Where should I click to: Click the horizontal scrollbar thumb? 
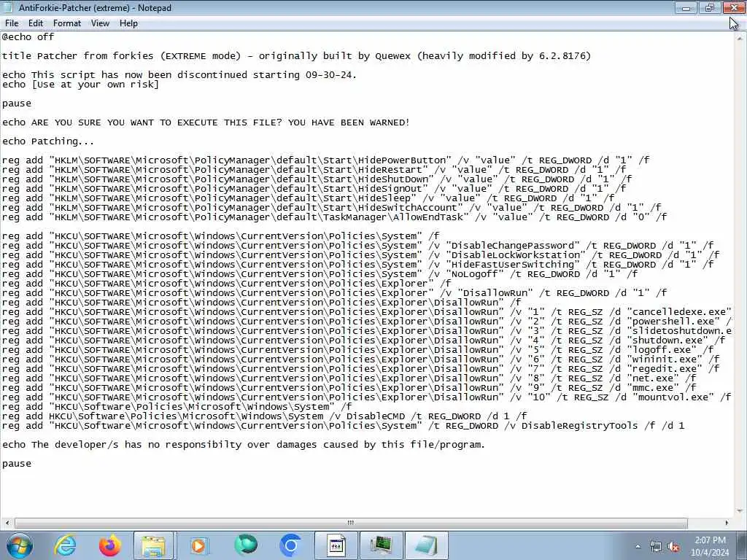coord(351,523)
